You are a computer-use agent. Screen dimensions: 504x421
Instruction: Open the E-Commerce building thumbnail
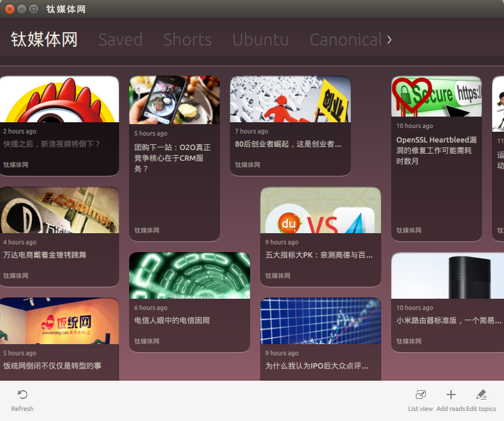coord(59,210)
